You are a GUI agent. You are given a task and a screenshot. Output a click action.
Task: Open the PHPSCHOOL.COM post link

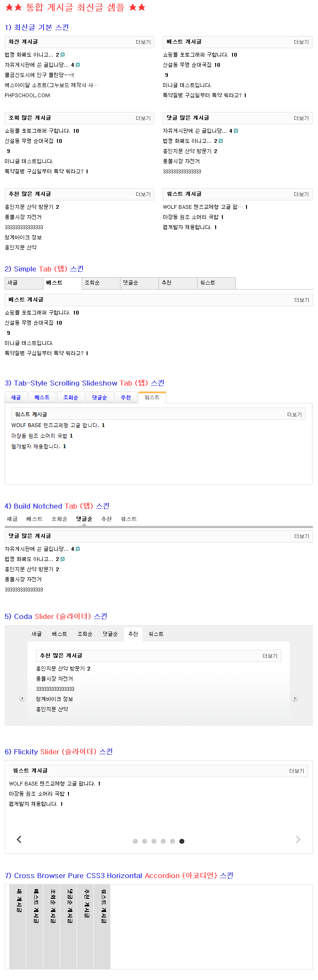click(27, 95)
